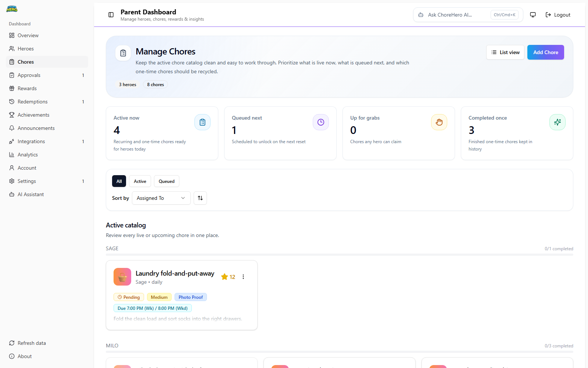Click the Add Chore button
Screen dimensions: 588x368
(x=545, y=52)
